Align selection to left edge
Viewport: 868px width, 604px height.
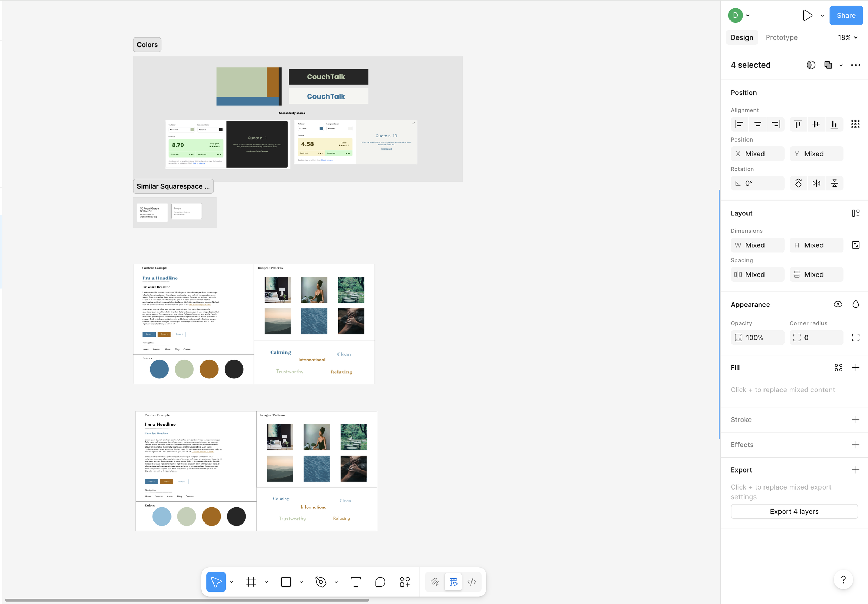coord(740,124)
